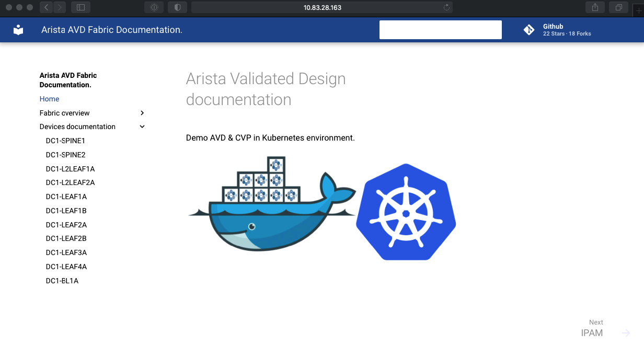Open DC1-SPINE1 device page

coord(65,141)
